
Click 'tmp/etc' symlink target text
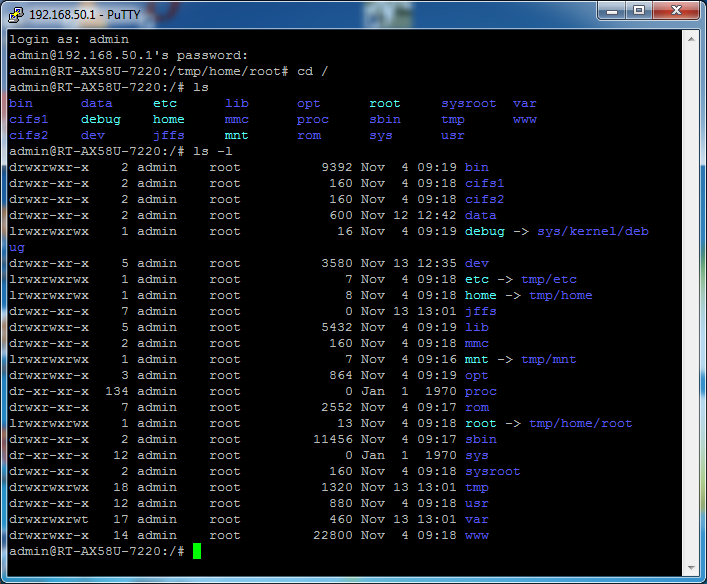click(x=552, y=279)
